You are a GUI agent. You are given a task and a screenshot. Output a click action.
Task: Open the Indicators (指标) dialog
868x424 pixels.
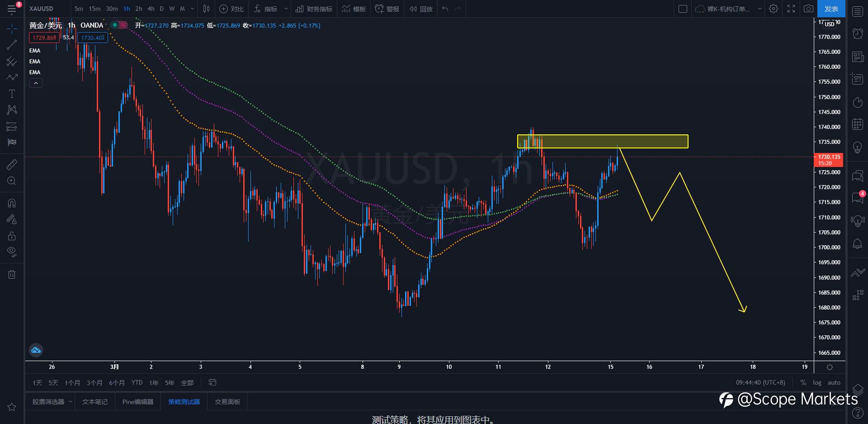coord(266,9)
